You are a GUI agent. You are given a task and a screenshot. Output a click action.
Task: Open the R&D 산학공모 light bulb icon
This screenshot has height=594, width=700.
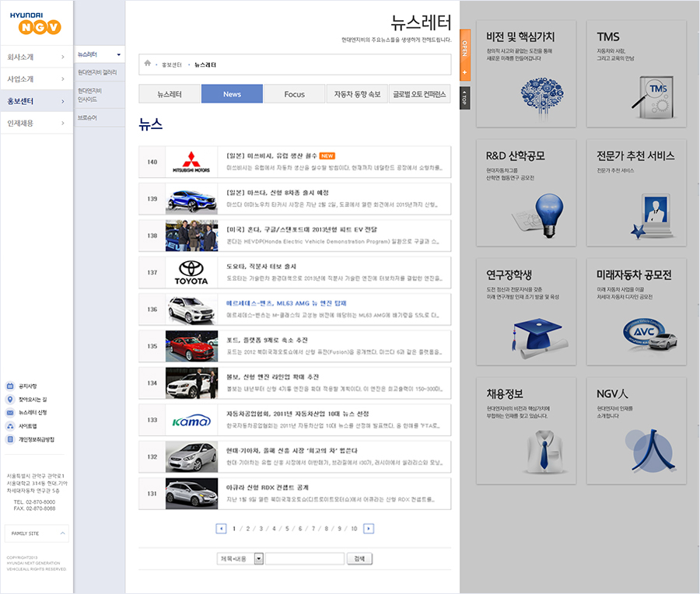pos(539,215)
